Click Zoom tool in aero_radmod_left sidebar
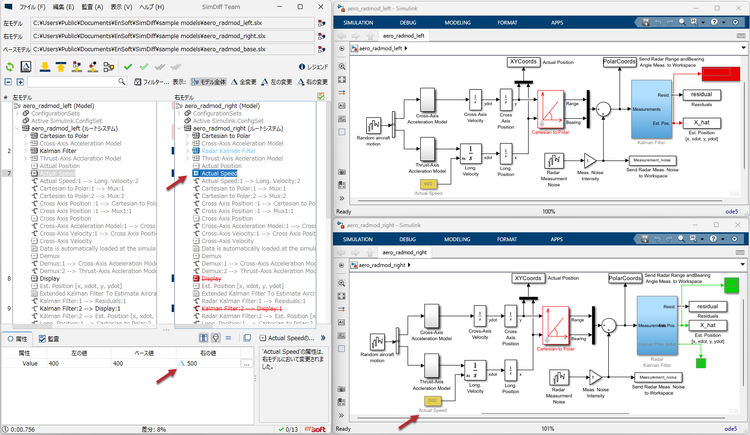Viewport: 750px width, 435px height. (342, 67)
